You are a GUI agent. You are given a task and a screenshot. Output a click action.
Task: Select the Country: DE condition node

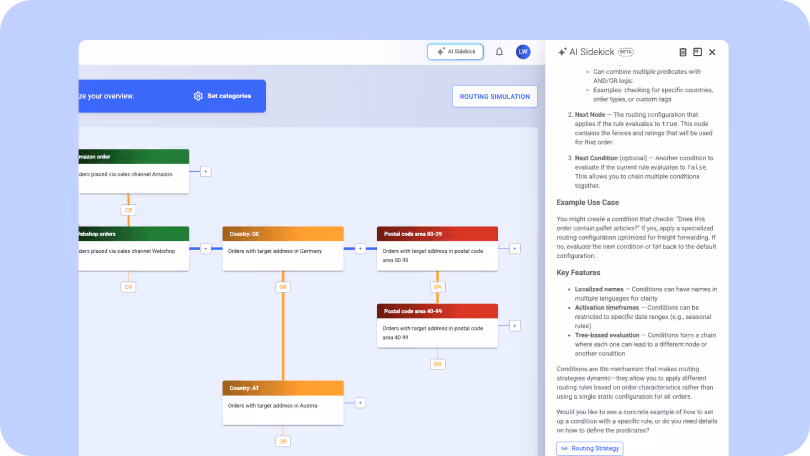(x=283, y=248)
